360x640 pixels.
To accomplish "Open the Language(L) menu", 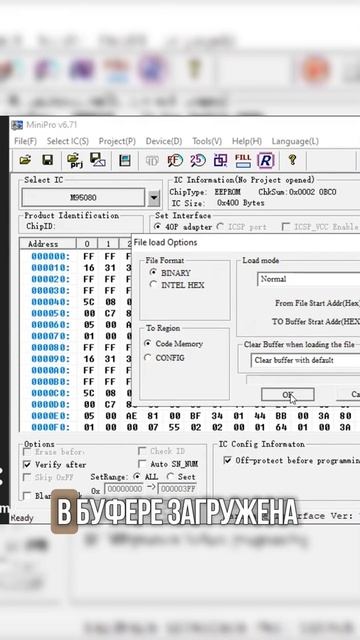I will click(295, 141).
